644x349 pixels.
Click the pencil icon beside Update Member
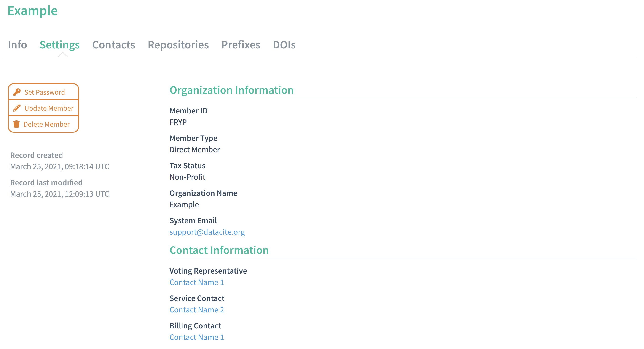17,108
